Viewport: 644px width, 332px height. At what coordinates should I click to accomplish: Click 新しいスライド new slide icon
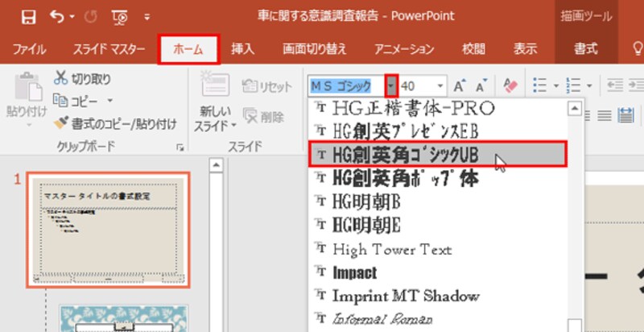(215, 83)
